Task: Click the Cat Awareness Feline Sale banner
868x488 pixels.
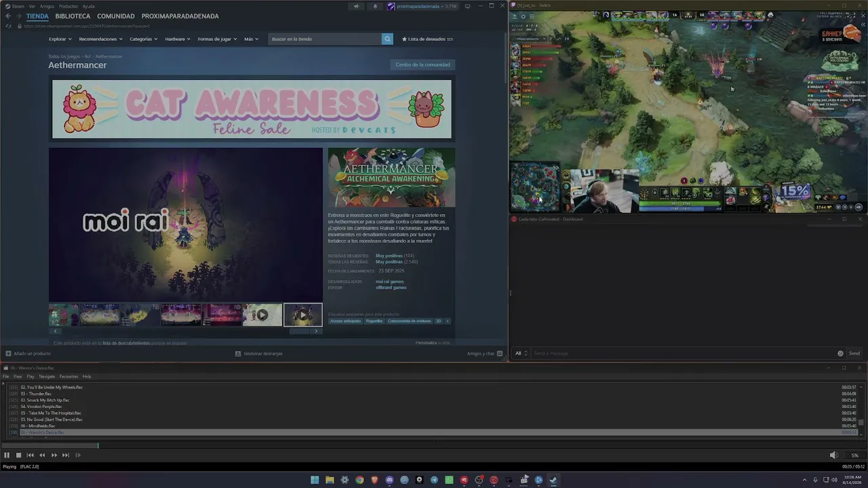Action: (x=252, y=109)
